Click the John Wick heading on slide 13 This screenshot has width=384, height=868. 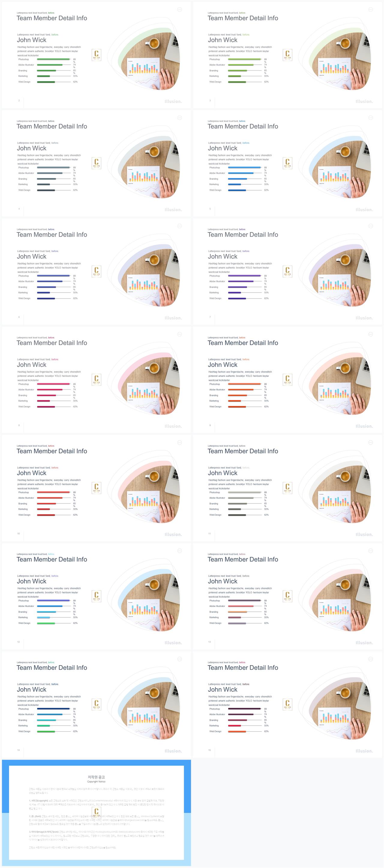point(223,581)
